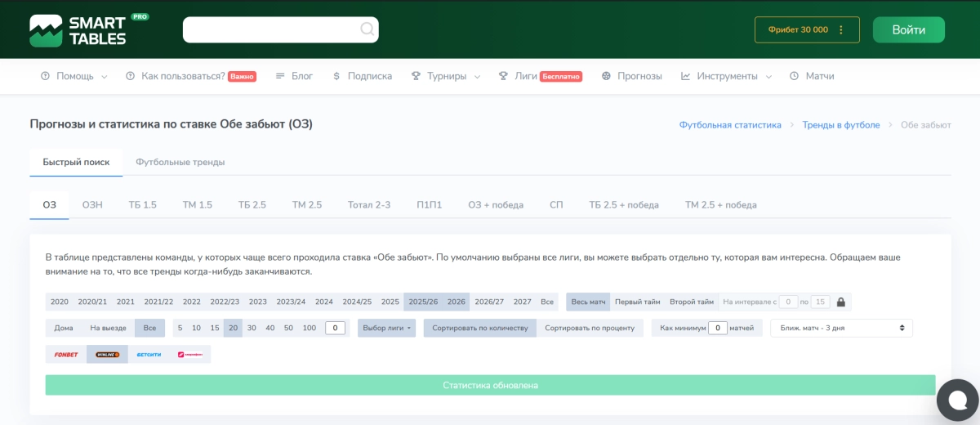Click the custom match count input after 100
980x425 pixels.
(x=335, y=328)
